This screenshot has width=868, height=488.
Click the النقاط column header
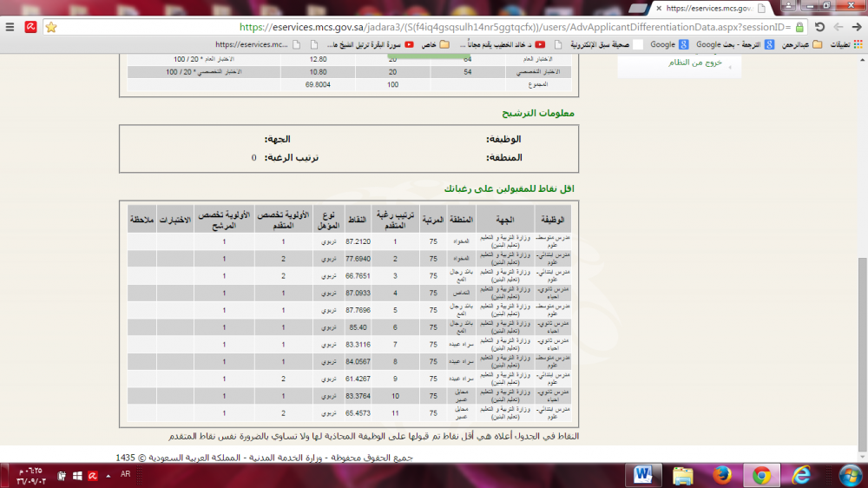click(357, 220)
